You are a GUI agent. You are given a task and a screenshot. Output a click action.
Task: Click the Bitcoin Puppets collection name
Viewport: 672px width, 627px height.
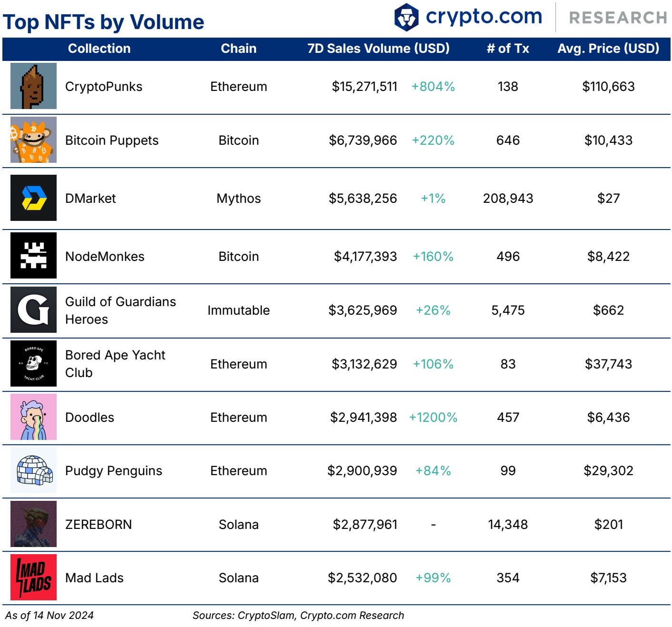(112, 140)
